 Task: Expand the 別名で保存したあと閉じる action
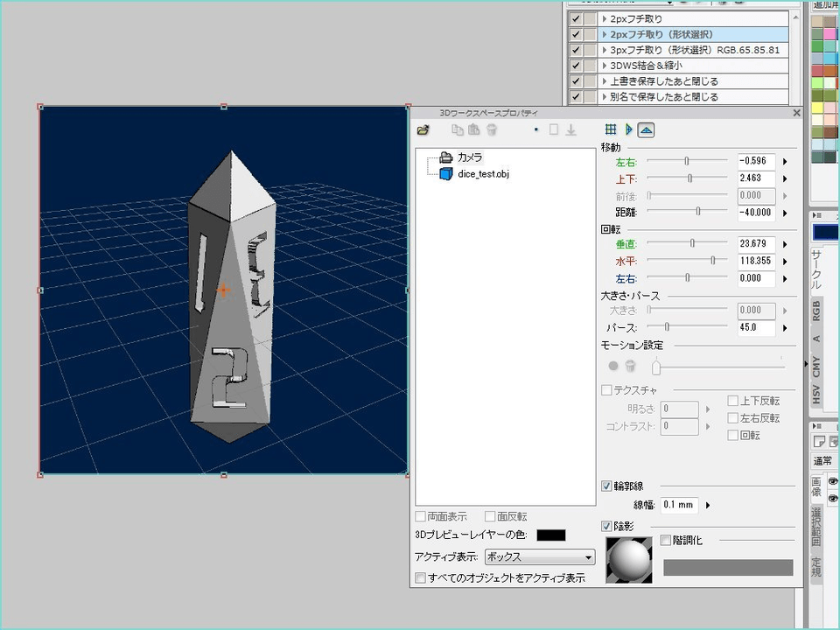coord(603,97)
